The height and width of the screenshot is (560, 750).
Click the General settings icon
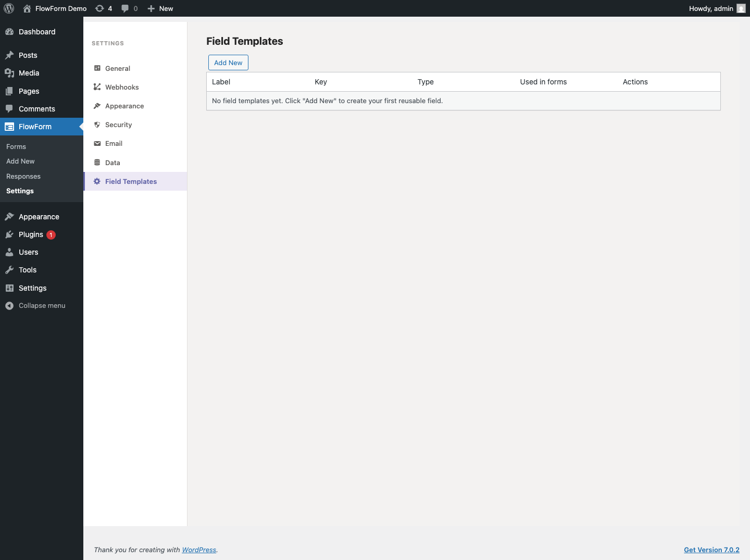(97, 68)
